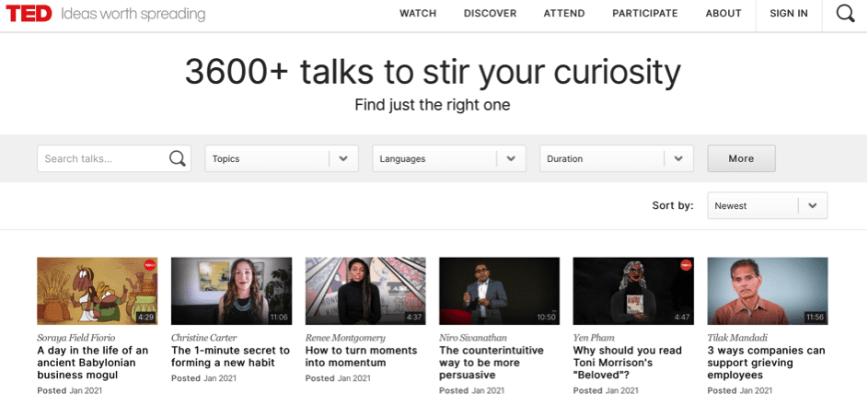
Task: Click the red TED-Ed badge on Yen Pham thumbnail
Action: pos(686,265)
